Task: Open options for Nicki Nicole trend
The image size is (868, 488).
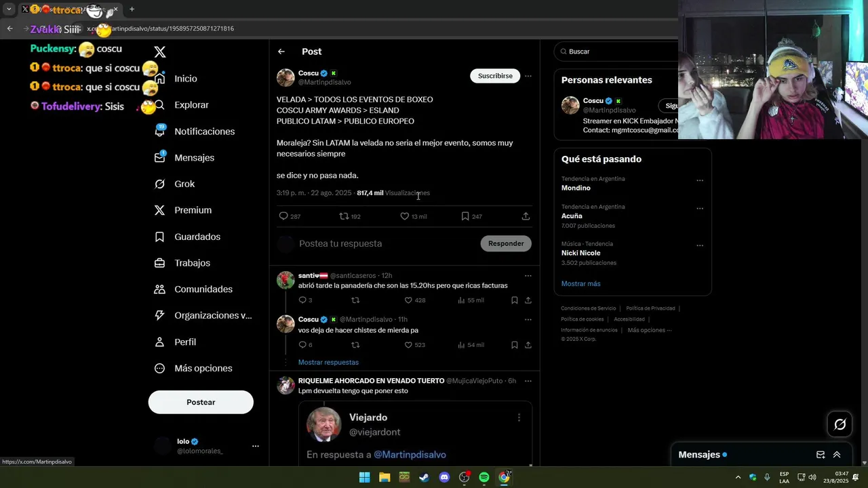Action: click(700, 245)
